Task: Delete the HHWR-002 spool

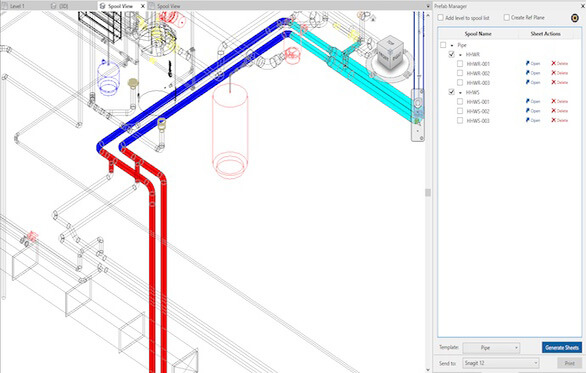Action: (559, 73)
